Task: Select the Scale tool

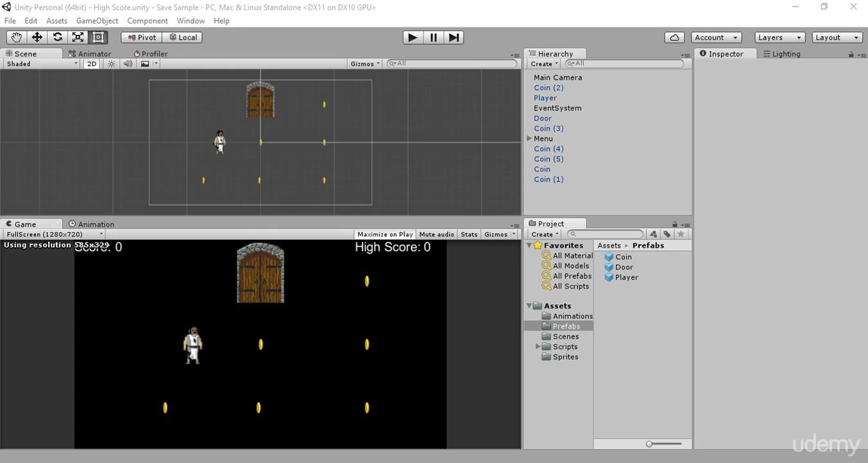Action: coord(78,37)
